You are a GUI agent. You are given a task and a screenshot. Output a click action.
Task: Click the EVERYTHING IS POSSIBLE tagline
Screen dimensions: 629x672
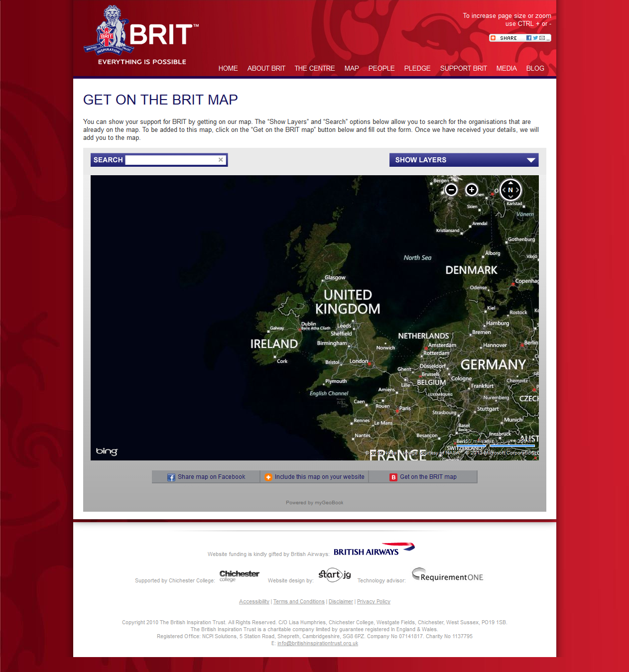[x=142, y=62]
